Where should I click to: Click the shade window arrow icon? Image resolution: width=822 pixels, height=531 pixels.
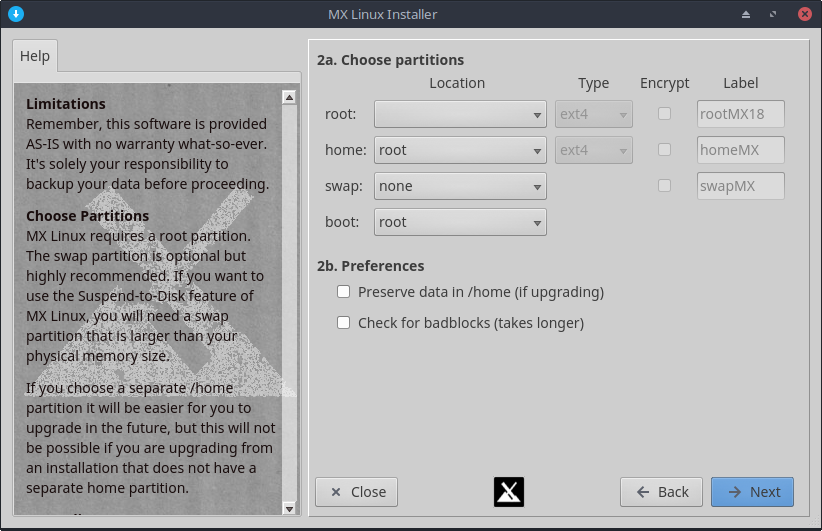coord(745,14)
